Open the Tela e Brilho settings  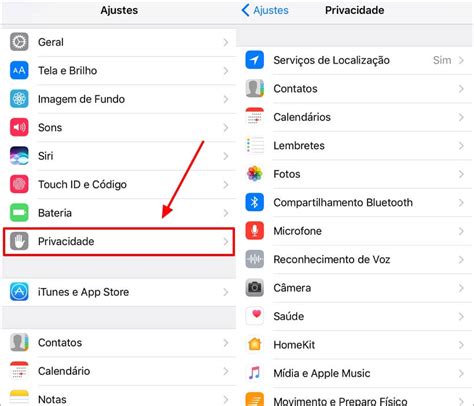pyautogui.click(x=119, y=71)
